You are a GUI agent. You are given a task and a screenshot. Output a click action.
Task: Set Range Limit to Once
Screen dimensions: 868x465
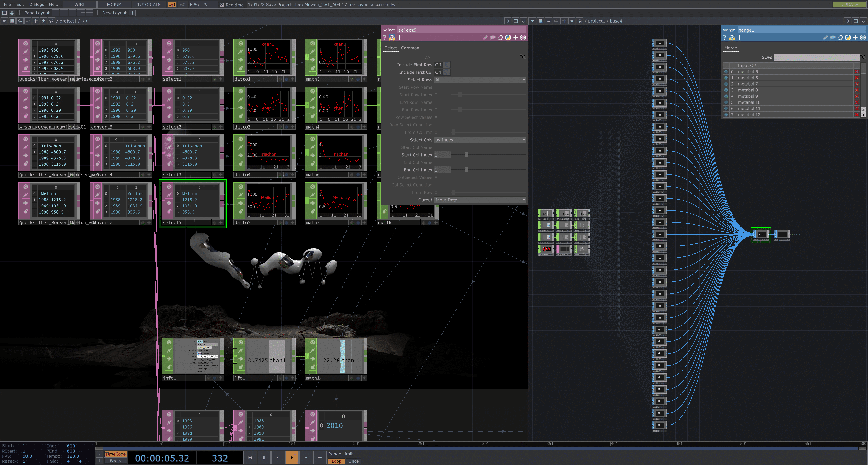tap(353, 461)
